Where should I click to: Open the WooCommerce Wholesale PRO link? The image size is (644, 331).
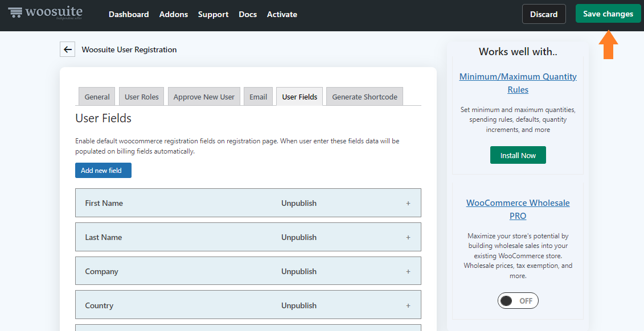(x=518, y=209)
